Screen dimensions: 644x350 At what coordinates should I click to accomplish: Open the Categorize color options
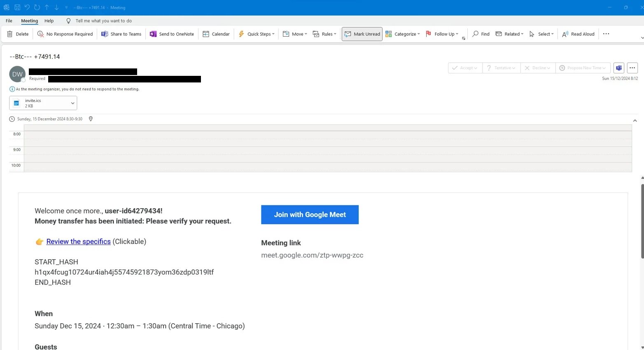click(x=402, y=34)
